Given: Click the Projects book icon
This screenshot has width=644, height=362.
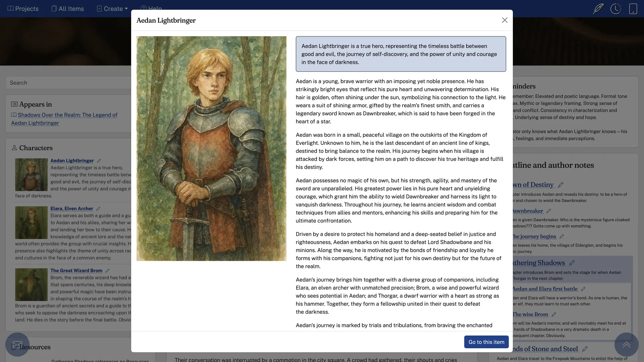Looking at the screenshot, I should pos(10,9).
